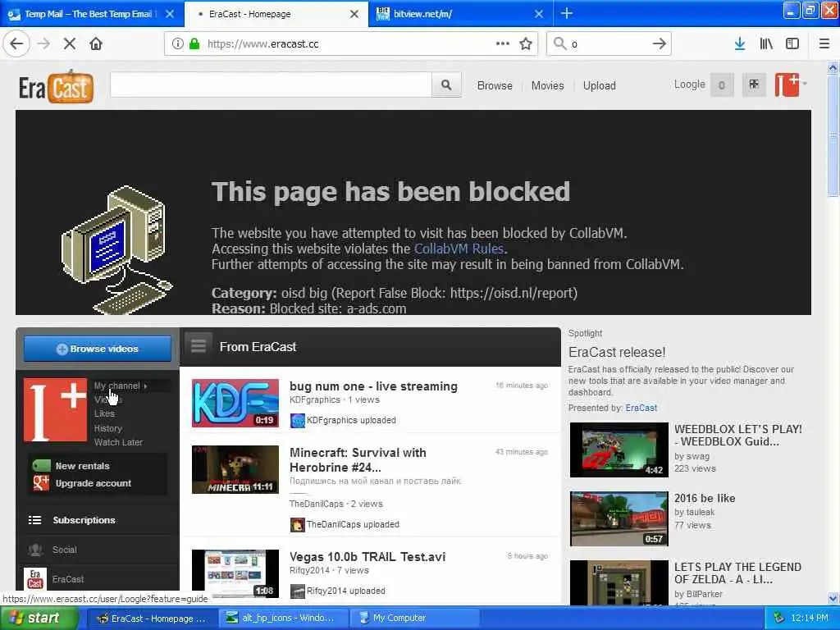Open the notifications count button
840x630 pixels.
coord(722,84)
